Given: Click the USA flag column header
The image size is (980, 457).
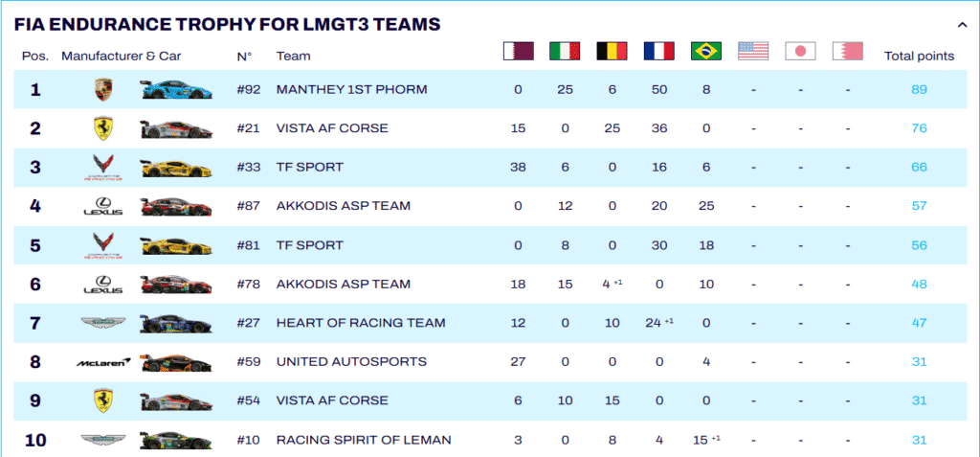Looking at the screenshot, I should [753, 52].
